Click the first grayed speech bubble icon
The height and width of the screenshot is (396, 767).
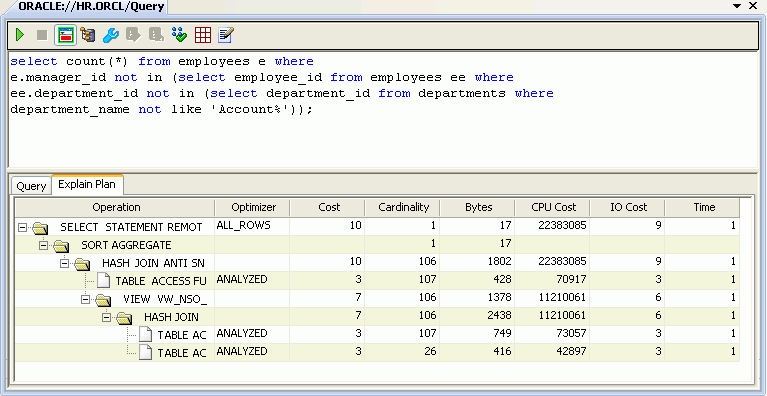[x=133, y=35]
